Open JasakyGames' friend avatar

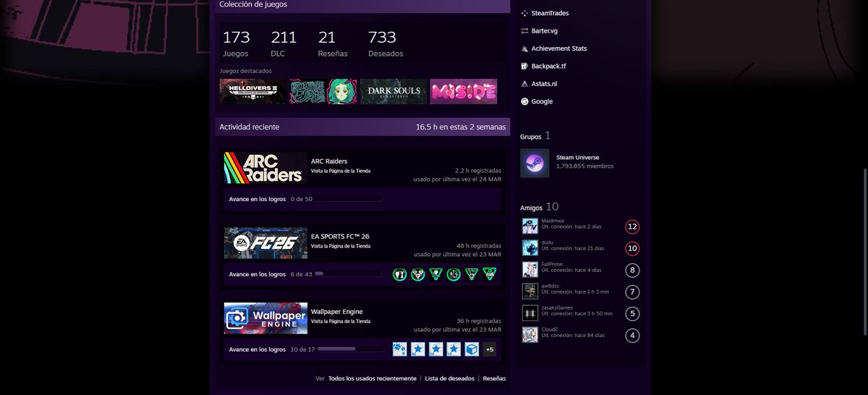(530, 313)
